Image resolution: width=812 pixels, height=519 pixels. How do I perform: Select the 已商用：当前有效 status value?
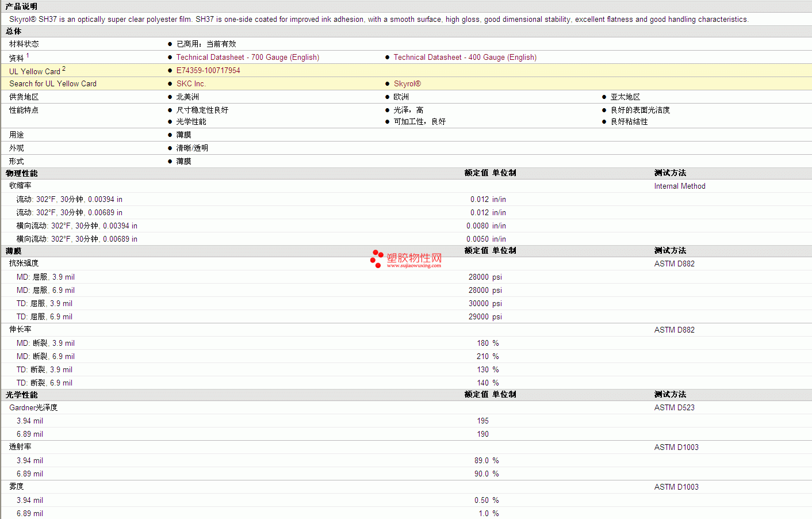click(206, 44)
